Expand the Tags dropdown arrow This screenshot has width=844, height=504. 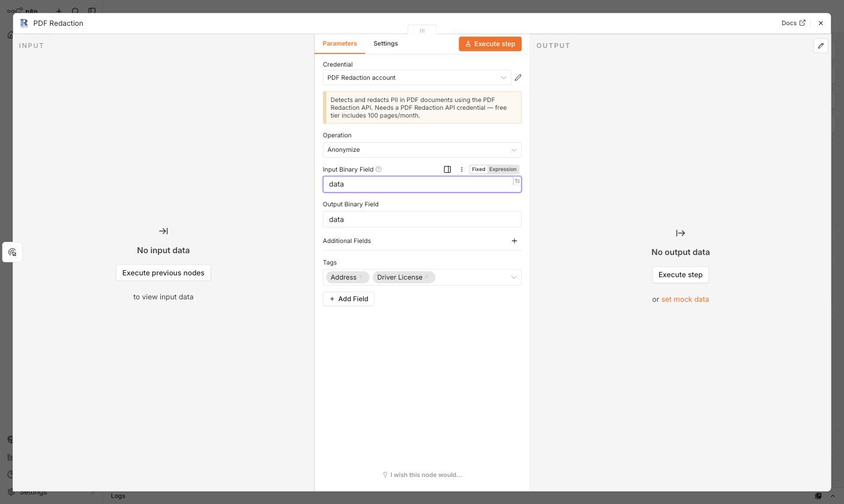514,277
